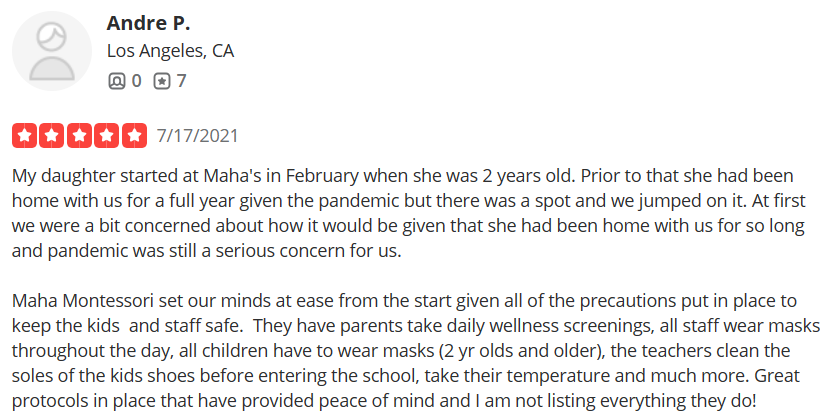This screenshot has width=832, height=417.
Task: Click the review's first paragraph about February start
Action: pos(409,213)
